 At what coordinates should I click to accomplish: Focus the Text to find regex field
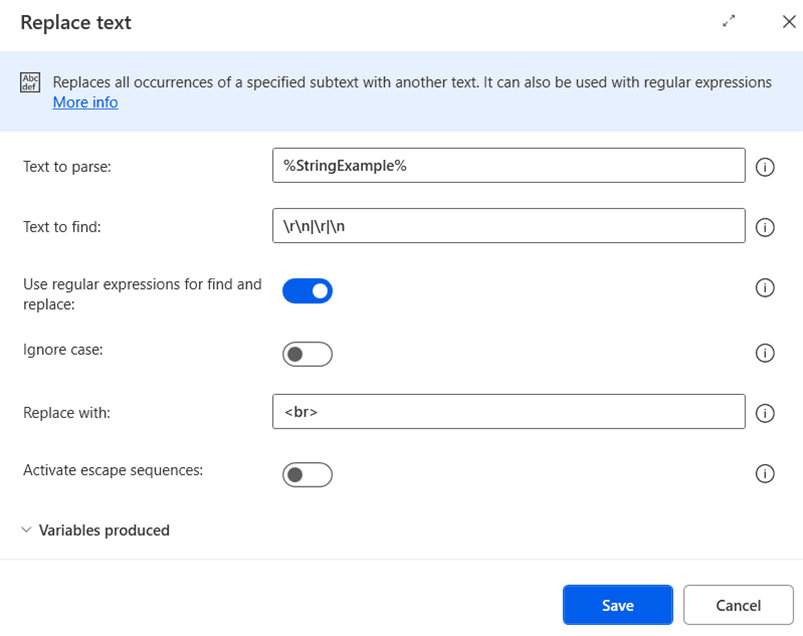pyautogui.click(x=508, y=226)
